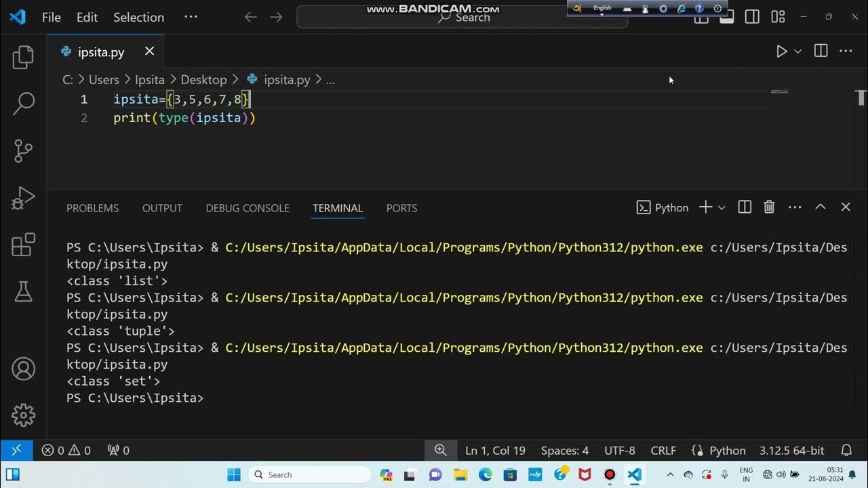Open editor More Actions ellipsis

click(846, 52)
